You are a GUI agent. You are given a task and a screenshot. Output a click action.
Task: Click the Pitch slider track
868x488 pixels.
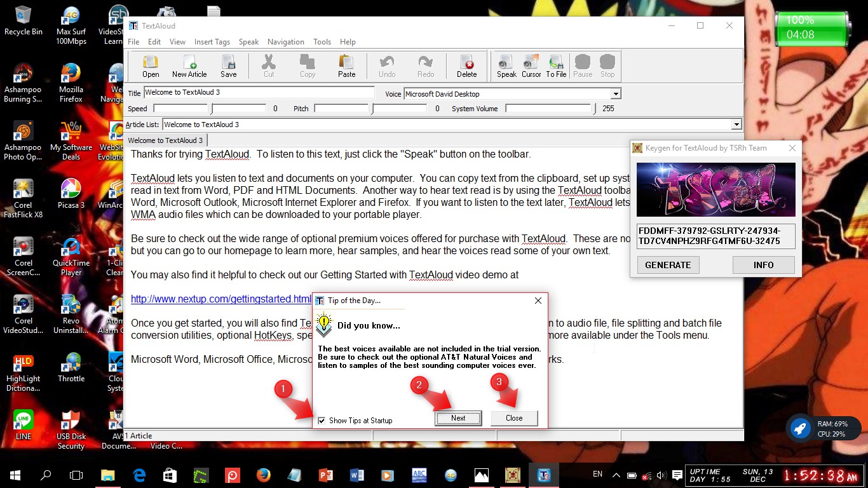(x=370, y=109)
